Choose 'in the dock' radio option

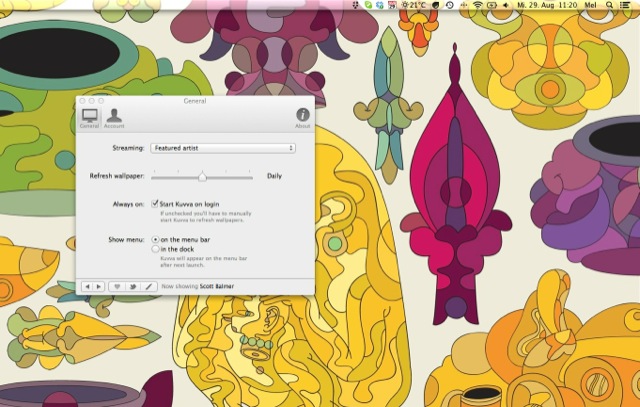point(155,249)
